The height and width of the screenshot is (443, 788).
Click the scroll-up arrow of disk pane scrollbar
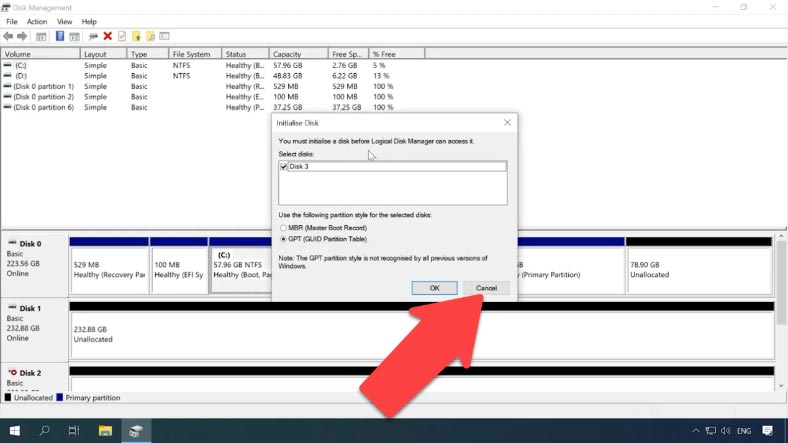781,237
